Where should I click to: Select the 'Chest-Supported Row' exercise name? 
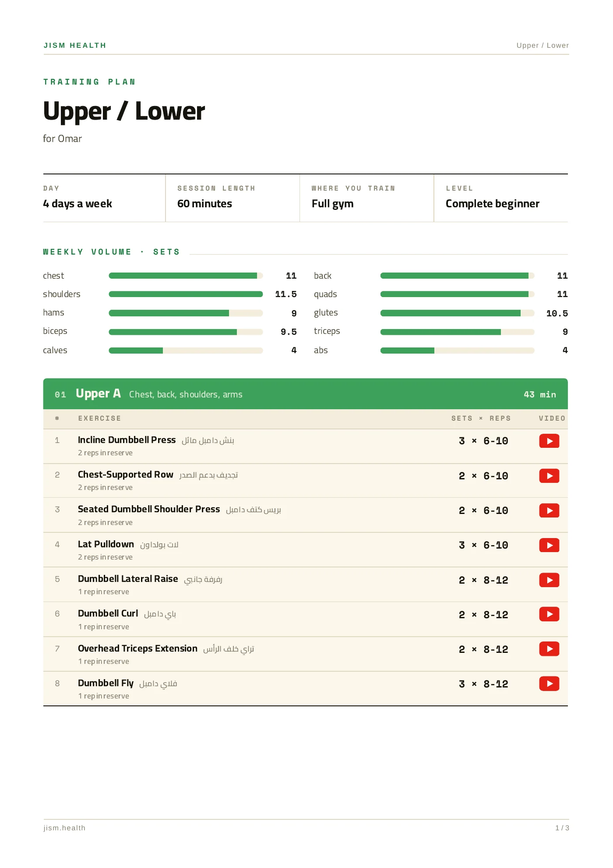click(125, 475)
